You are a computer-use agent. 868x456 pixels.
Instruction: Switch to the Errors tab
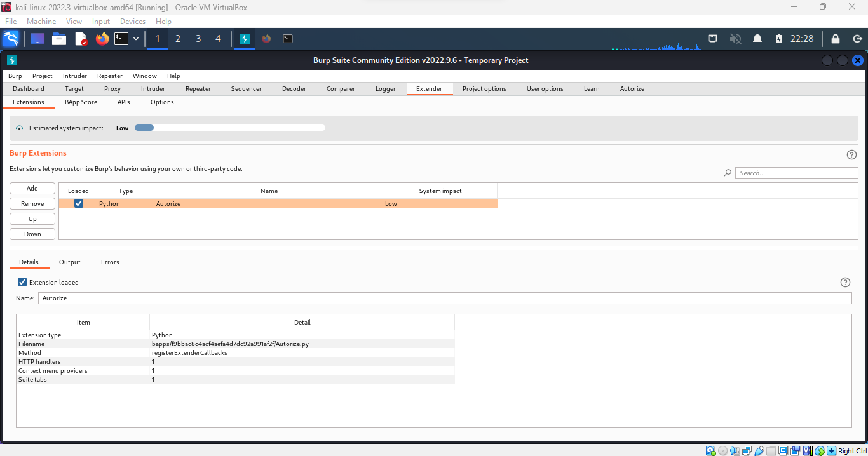pyautogui.click(x=110, y=262)
